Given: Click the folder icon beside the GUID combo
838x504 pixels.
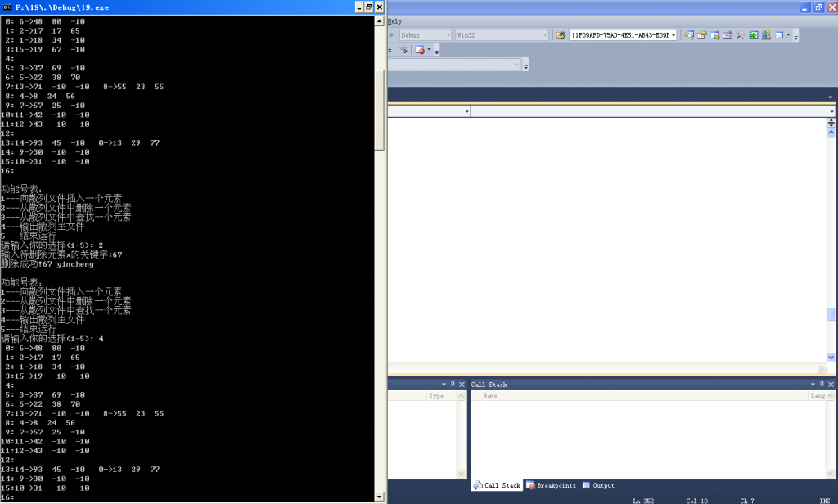Looking at the screenshot, I should pos(560,35).
